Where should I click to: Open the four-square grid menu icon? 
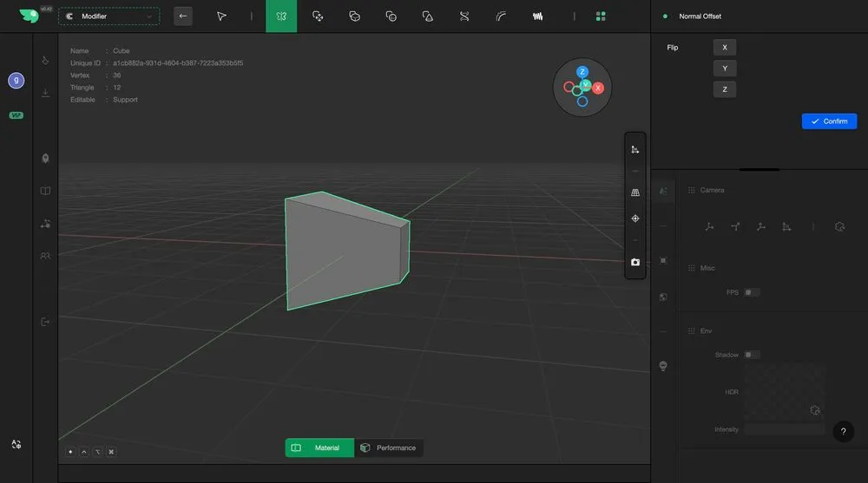601,16
